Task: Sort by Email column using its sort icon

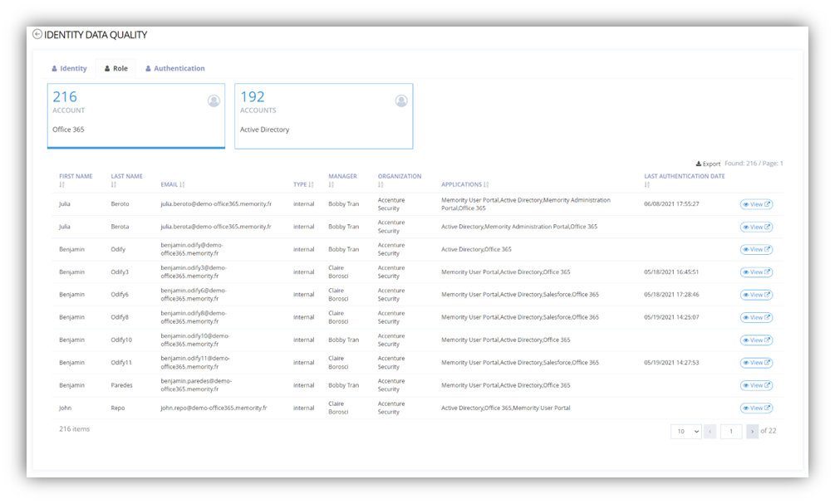Action: point(182,184)
